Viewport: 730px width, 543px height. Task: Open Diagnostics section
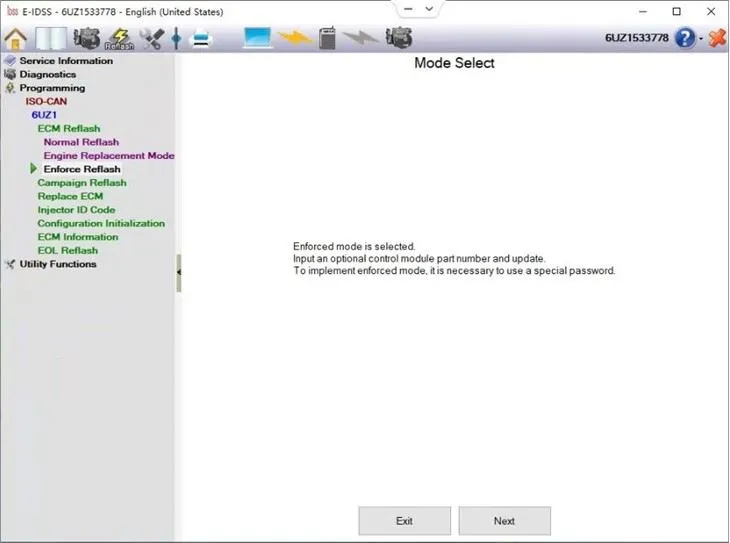click(x=47, y=74)
